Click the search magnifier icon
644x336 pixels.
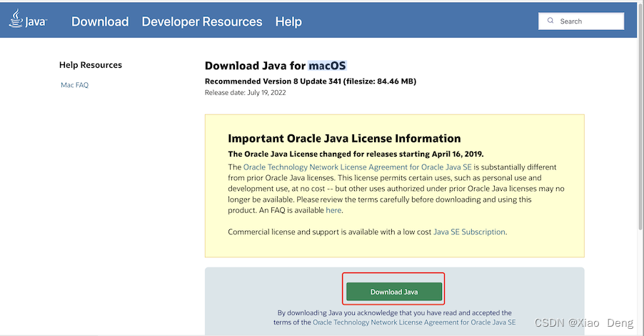click(x=550, y=21)
